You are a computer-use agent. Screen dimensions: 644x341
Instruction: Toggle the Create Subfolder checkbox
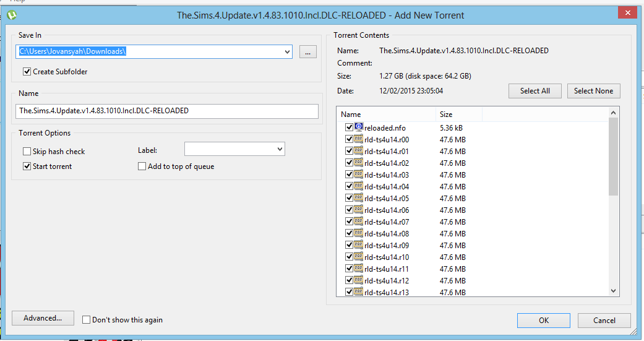point(27,72)
